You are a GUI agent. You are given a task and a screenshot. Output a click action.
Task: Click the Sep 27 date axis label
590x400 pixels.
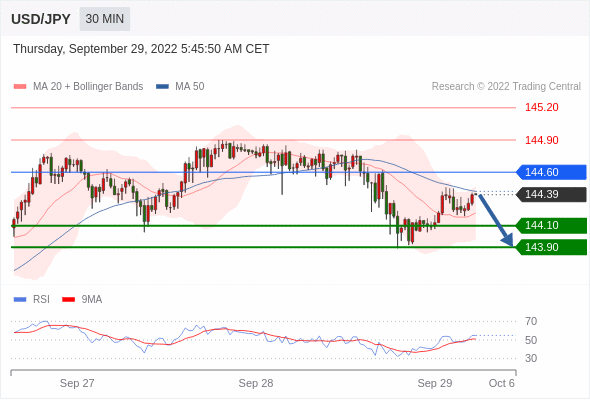[77, 383]
